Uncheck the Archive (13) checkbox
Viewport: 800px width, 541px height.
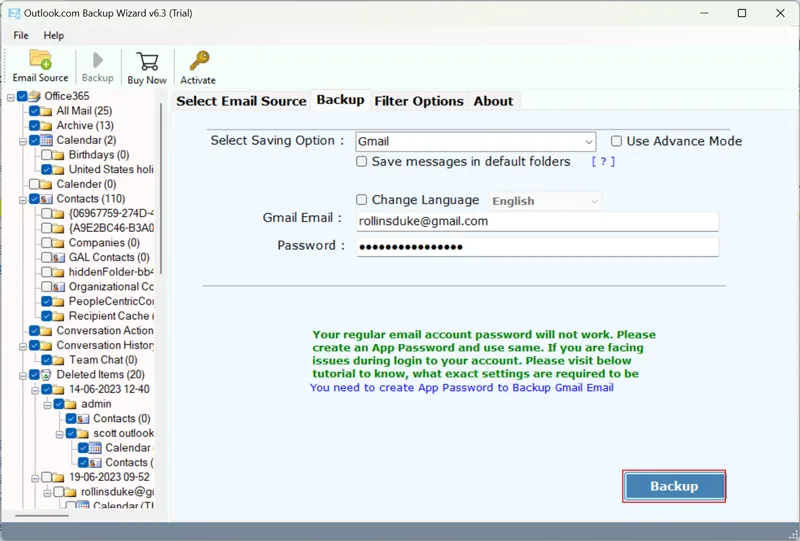(x=34, y=126)
